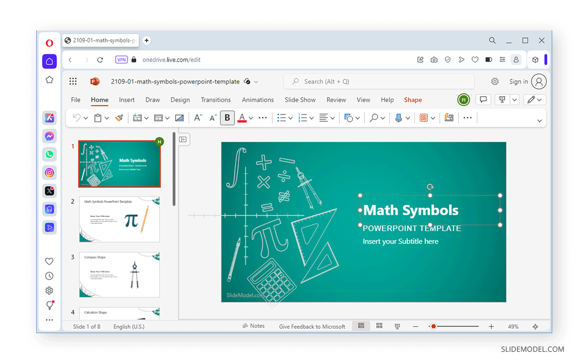Image resolution: width=588 pixels, height=364 pixels.
Task: Click the Bullets list icon
Action: [282, 118]
